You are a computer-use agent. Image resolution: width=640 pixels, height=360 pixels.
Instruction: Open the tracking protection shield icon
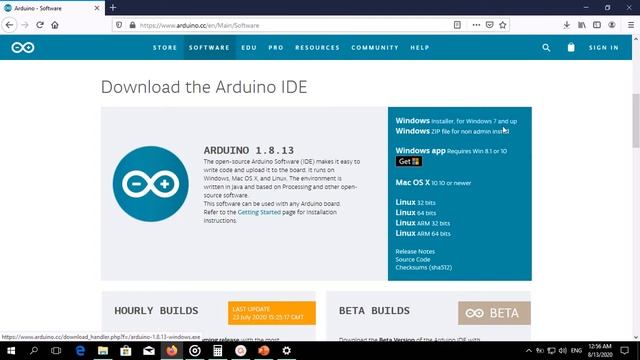[119, 25]
